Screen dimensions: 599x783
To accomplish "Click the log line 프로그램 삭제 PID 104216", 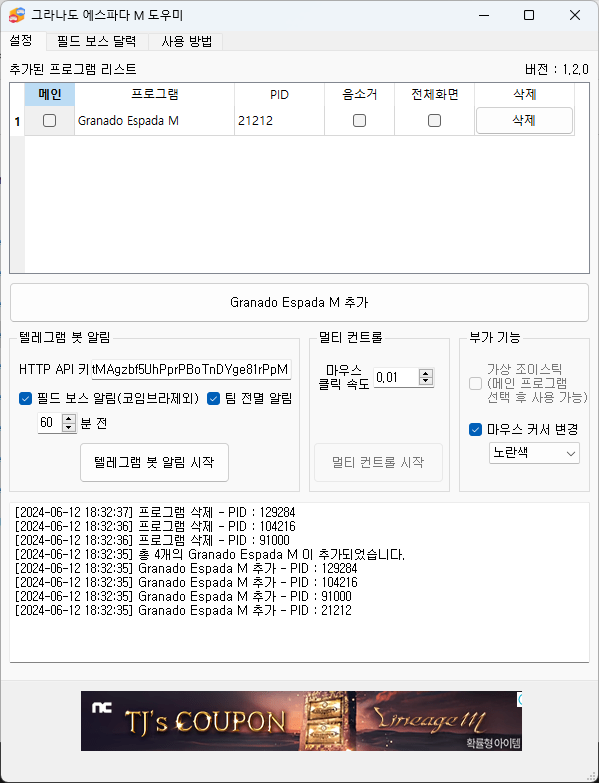I will pos(155,526).
